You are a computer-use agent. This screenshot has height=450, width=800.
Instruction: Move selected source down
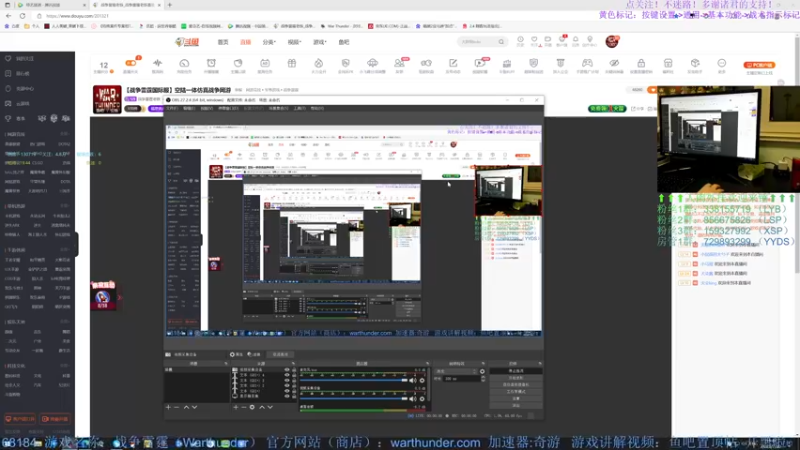(x=270, y=407)
